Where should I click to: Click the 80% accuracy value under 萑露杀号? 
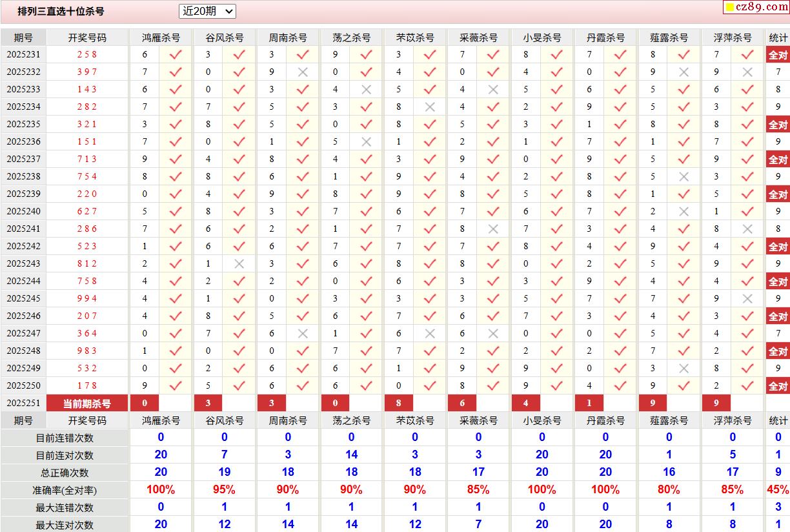669,489
